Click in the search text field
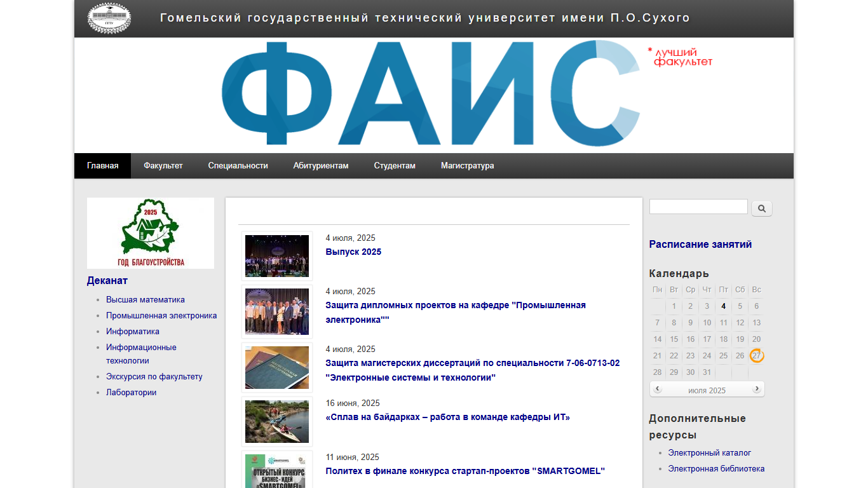This screenshot has height=488, width=868. (698, 207)
